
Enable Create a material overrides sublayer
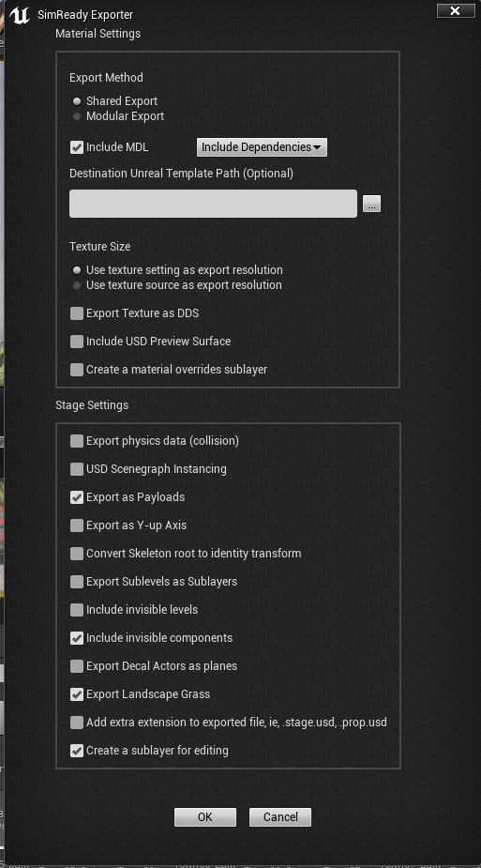77,370
